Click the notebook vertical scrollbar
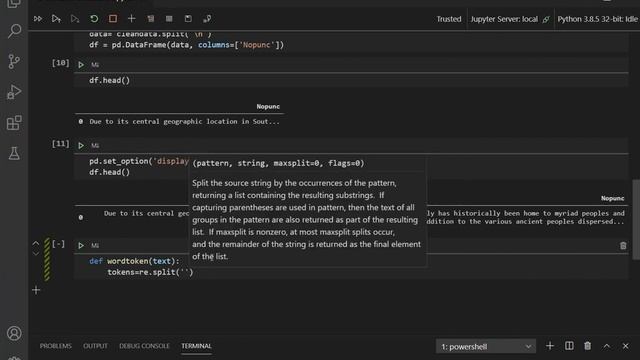Viewport: 640px width, 360px height. (636, 219)
